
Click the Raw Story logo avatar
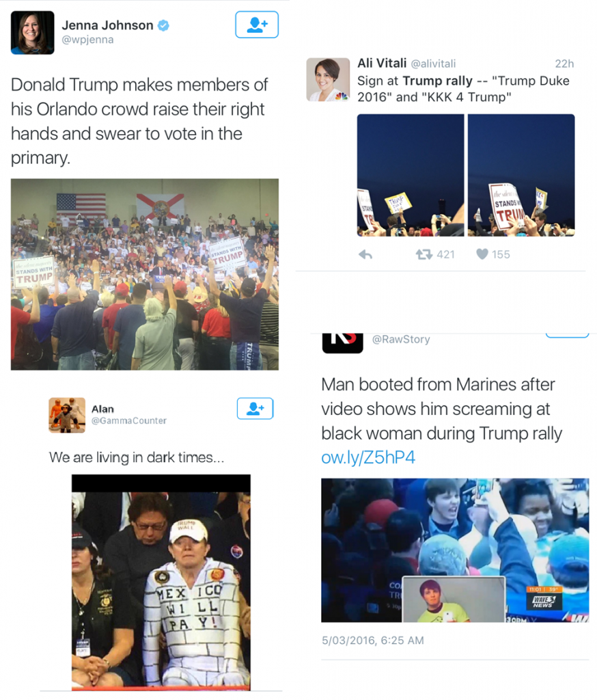point(343,343)
